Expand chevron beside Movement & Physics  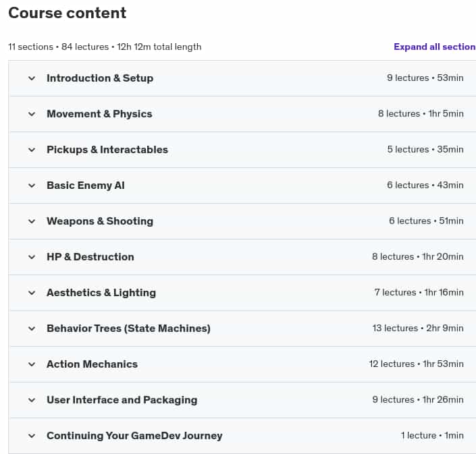[x=32, y=114]
